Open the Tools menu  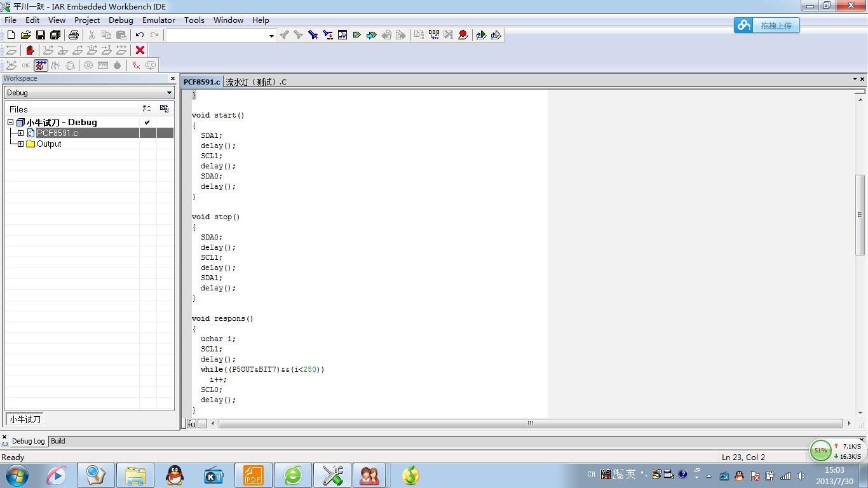(194, 20)
